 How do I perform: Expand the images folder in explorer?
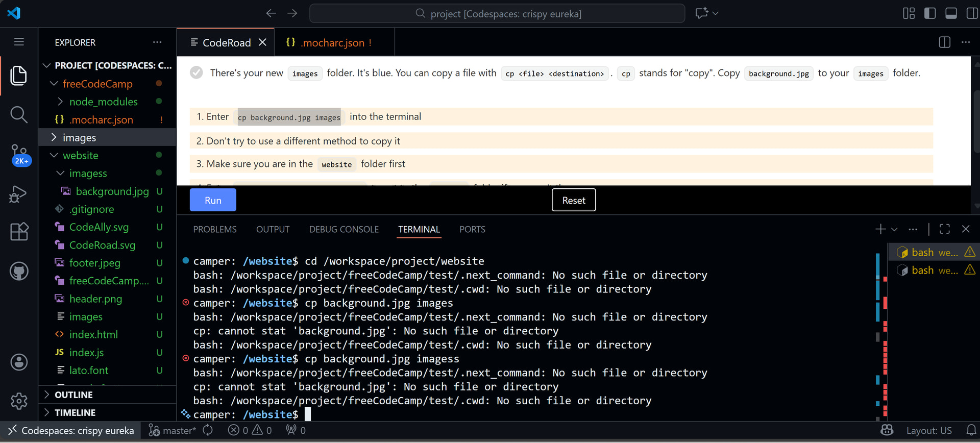click(79, 138)
